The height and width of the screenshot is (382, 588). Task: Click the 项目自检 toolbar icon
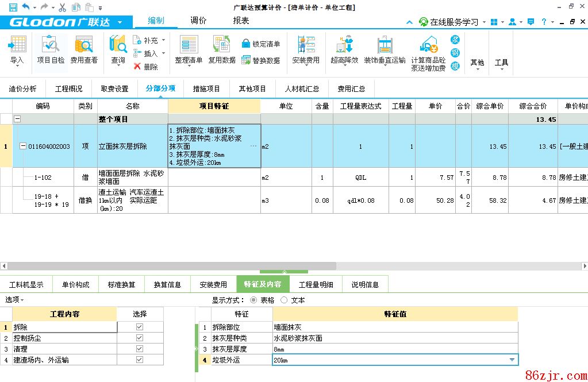pyautogui.click(x=51, y=45)
